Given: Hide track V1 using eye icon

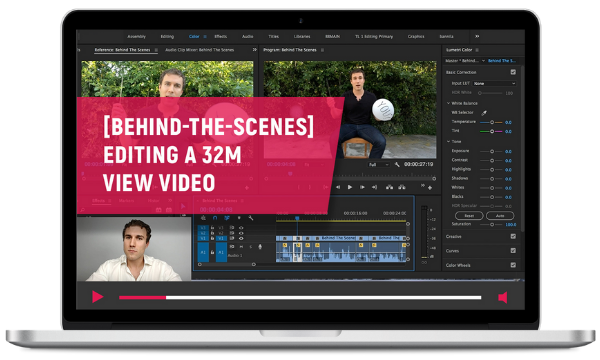Looking at the screenshot, I should click(x=241, y=238).
